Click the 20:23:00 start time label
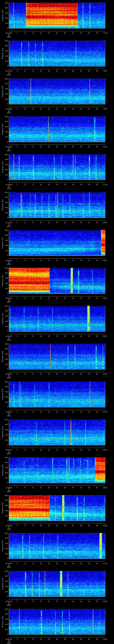The image size is (114, 644). tap(9, 298)
